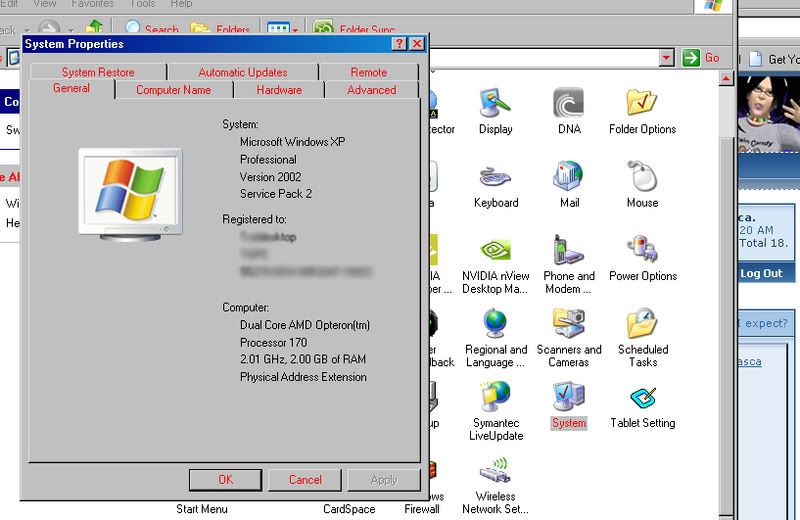Open Scanners and Cameras icon

568,338
